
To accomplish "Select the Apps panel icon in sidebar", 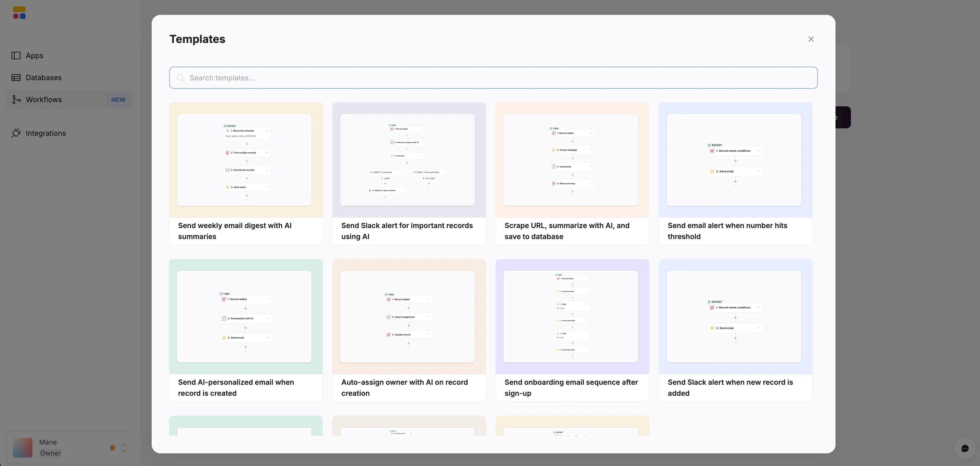I will pyautogui.click(x=16, y=55).
